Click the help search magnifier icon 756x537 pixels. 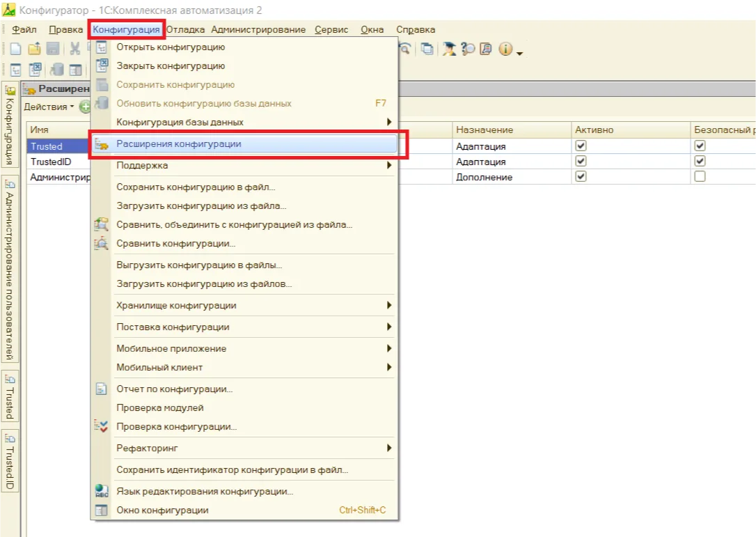click(x=468, y=49)
